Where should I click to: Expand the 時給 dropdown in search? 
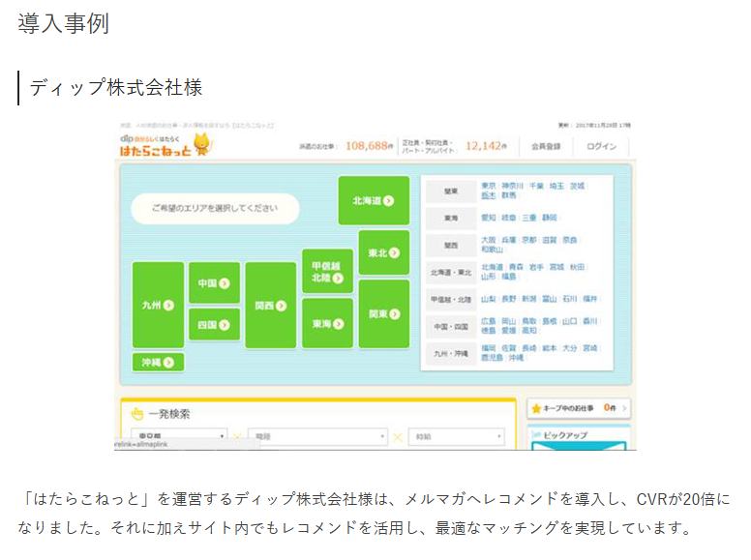[x=456, y=437]
